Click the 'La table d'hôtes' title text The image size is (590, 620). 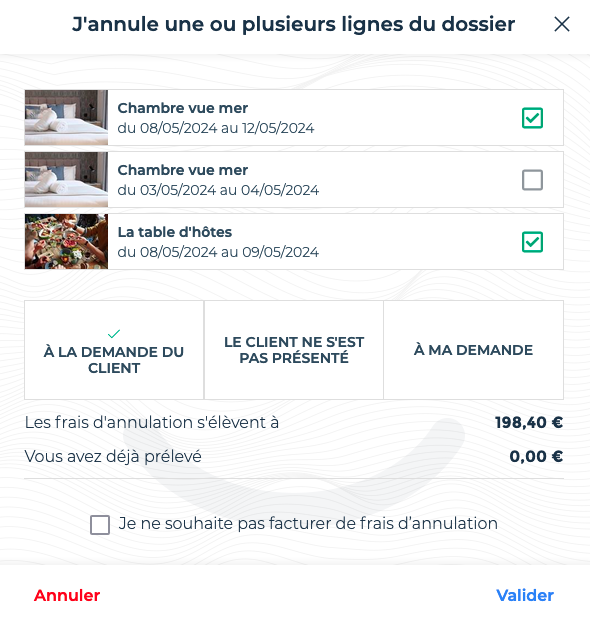coord(175,232)
